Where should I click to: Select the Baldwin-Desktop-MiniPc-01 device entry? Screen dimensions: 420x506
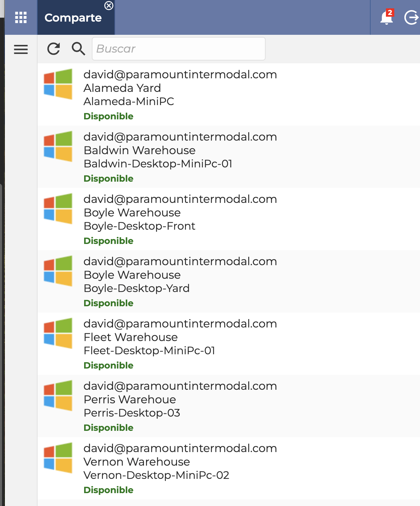(229, 157)
